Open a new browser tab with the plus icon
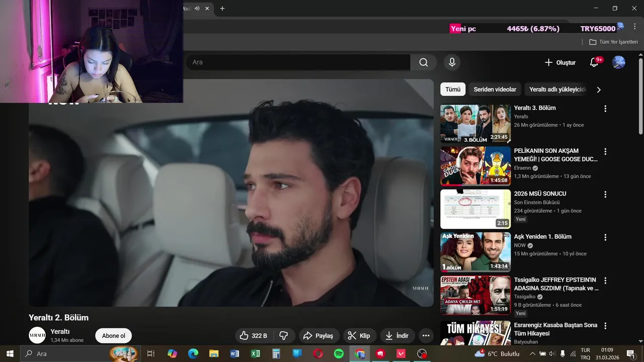644x362 pixels. click(x=222, y=8)
